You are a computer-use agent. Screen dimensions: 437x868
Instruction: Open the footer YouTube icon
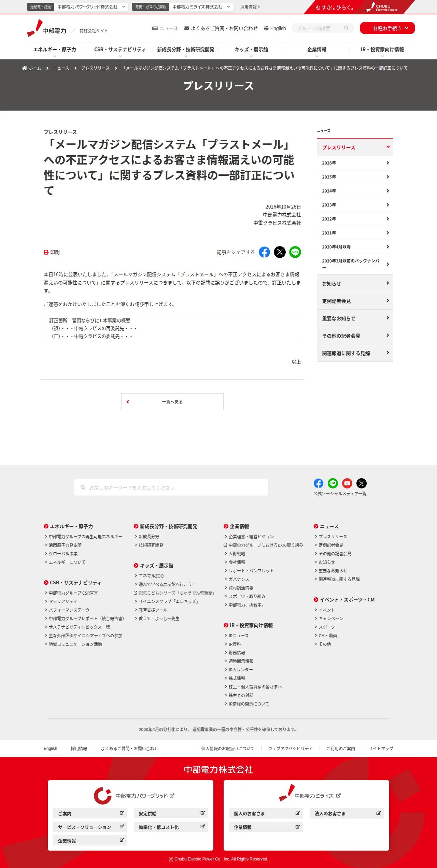point(347,483)
